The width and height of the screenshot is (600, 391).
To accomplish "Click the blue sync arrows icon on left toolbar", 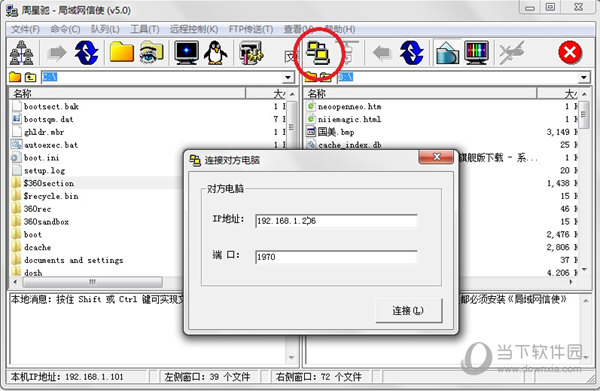I will [86, 53].
